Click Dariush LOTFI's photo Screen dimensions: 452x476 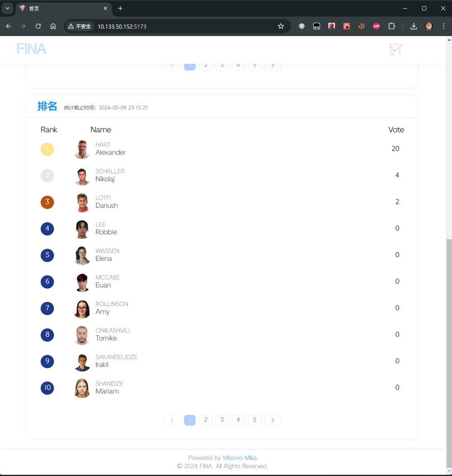coord(82,202)
